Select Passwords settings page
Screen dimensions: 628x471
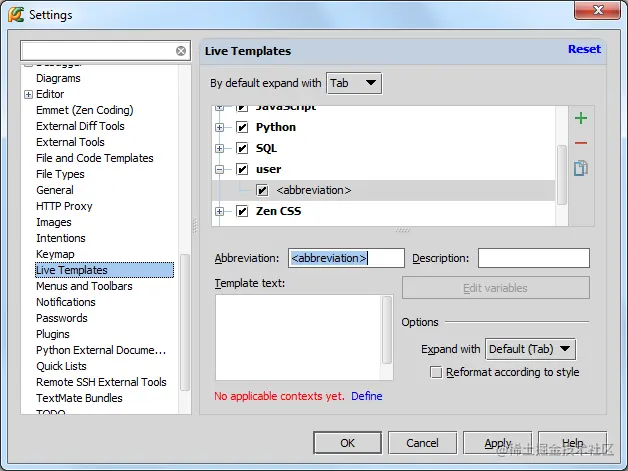pyautogui.click(x=62, y=318)
